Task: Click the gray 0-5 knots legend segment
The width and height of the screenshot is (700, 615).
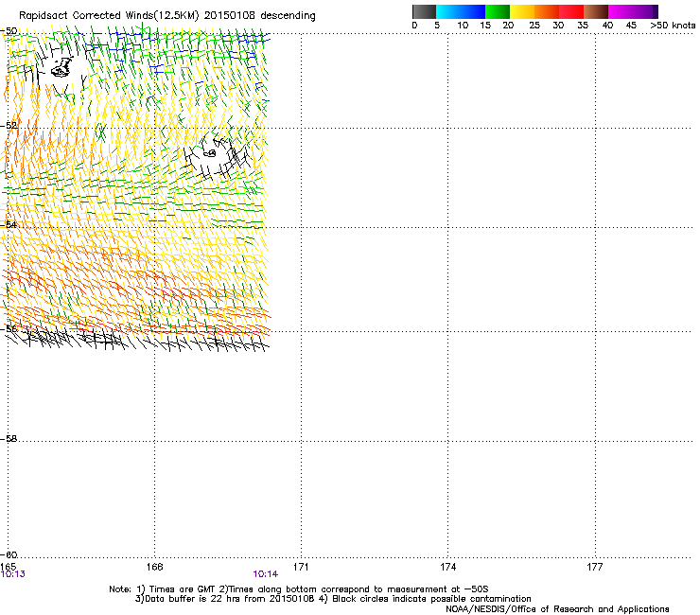Action: [424, 11]
